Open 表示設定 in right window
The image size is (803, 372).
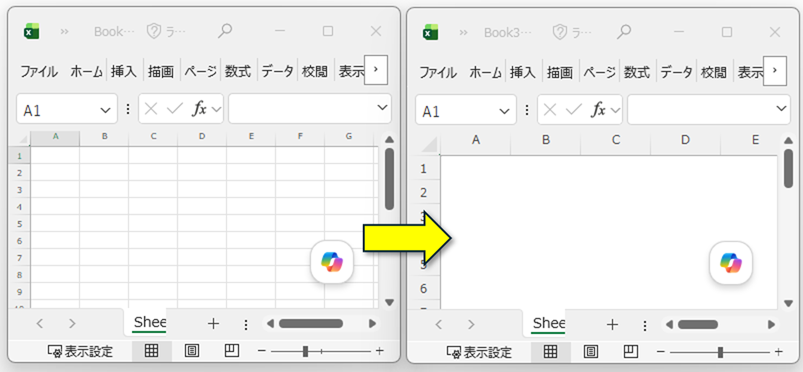[x=479, y=352]
